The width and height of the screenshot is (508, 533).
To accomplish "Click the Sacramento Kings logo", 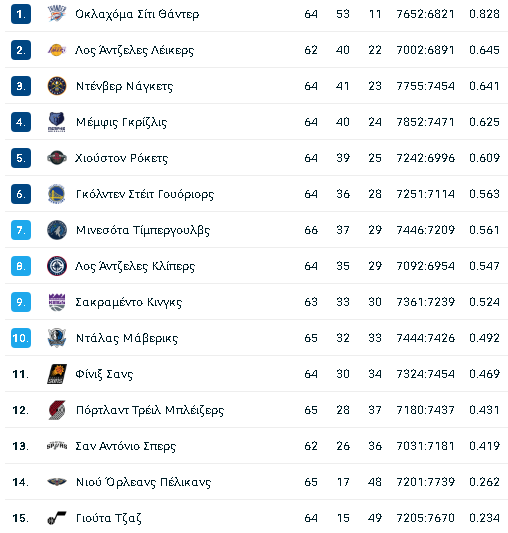I will coord(56,302).
